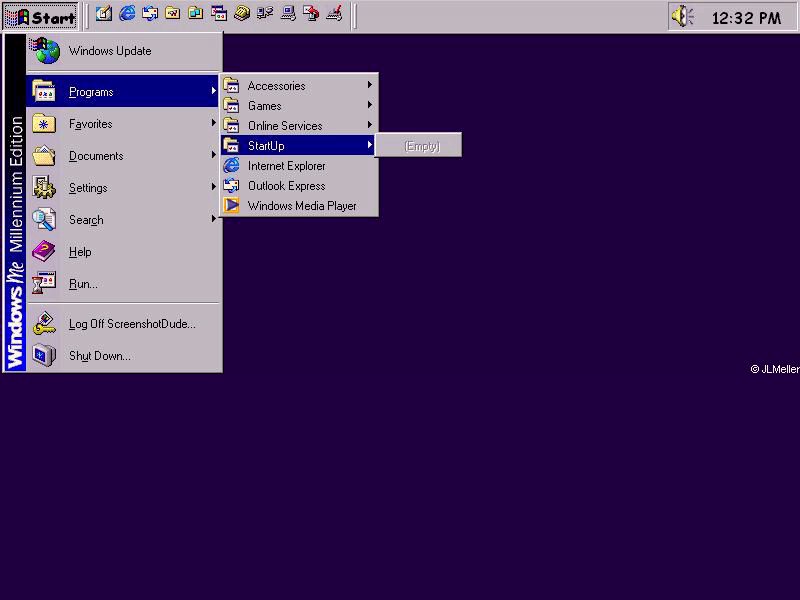Click the Search magnifying glass icon
800x600 pixels.
[44, 219]
